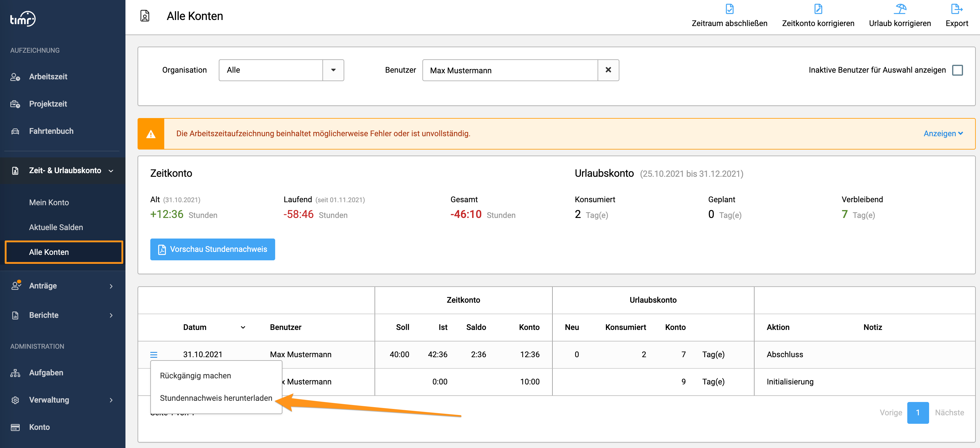Click the Arbeitszeit sidebar icon
This screenshot has width=980, height=448.
tap(15, 77)
